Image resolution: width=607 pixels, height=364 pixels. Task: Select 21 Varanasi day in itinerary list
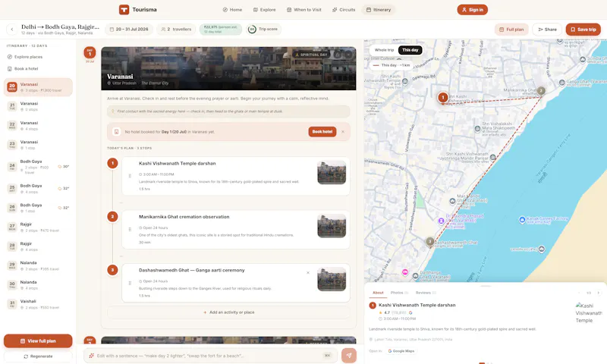click(38, 106)
